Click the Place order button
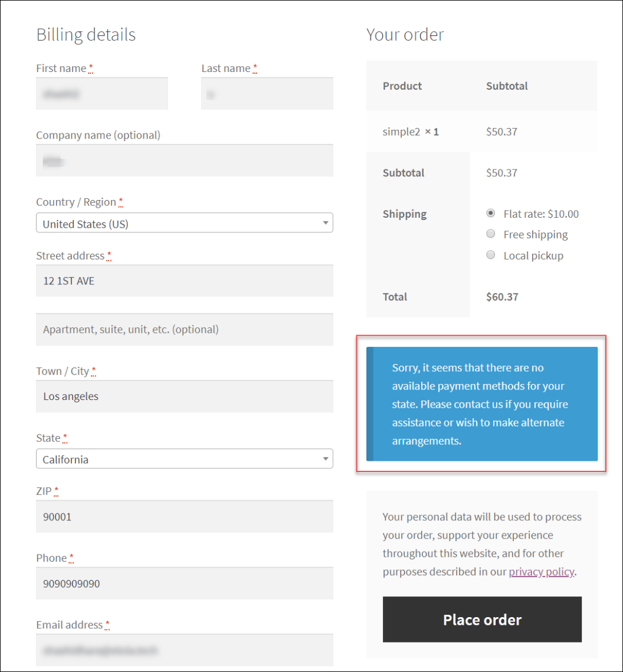 (481, 619)
